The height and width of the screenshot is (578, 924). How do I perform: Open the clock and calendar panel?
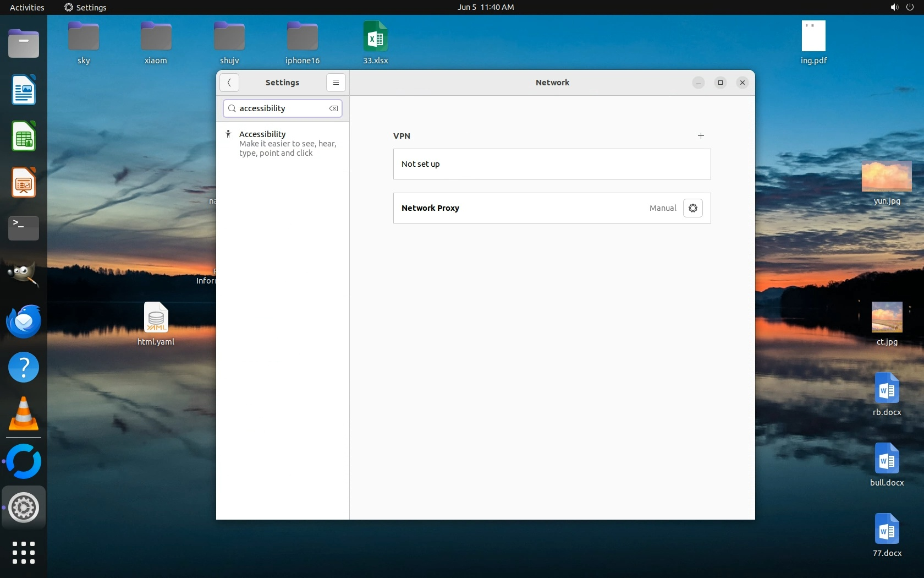[485, 7]
